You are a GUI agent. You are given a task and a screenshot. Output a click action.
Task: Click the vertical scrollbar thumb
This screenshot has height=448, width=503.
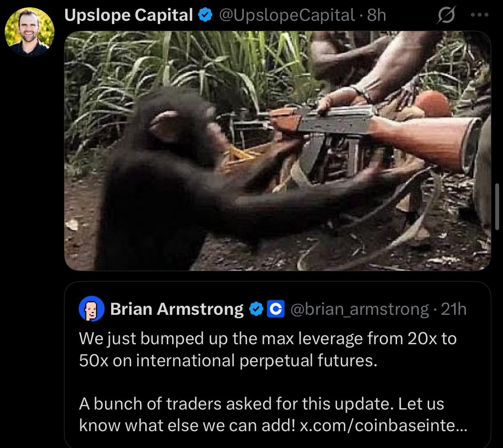coord(497,207)
